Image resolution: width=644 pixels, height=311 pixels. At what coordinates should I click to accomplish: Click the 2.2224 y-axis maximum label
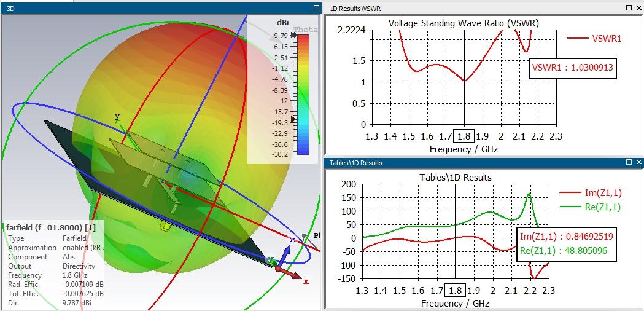351,30
